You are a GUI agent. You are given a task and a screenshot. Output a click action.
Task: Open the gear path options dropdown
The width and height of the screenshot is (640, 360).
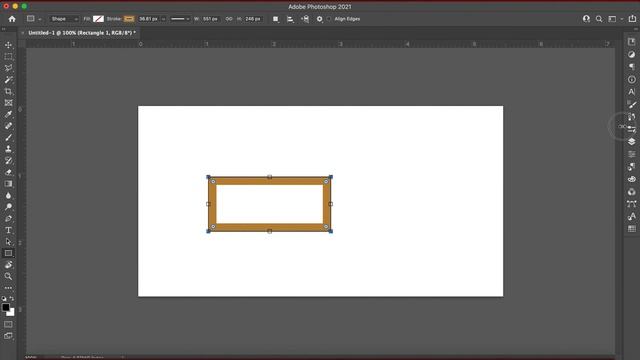pyautogui.click(x=320, y=19)
